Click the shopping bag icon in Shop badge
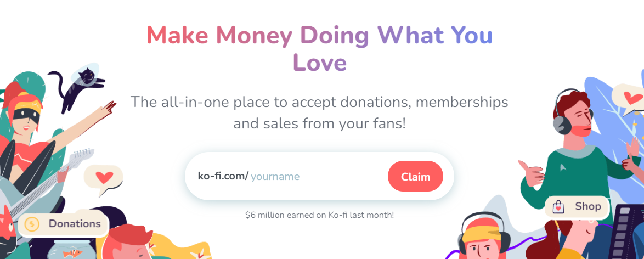 [558, 207]
